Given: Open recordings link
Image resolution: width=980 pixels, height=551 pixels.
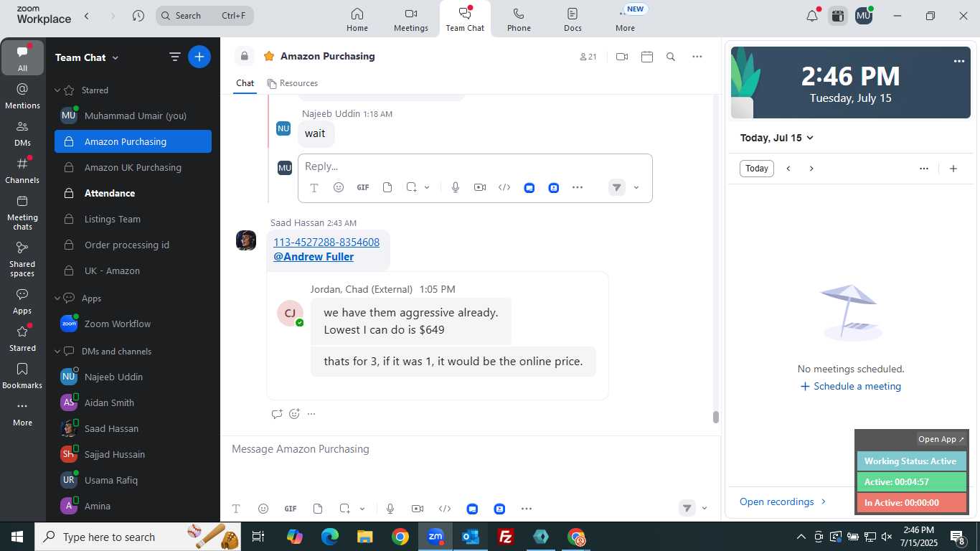Looking at the screenshot, I should (x=783, y=501).
